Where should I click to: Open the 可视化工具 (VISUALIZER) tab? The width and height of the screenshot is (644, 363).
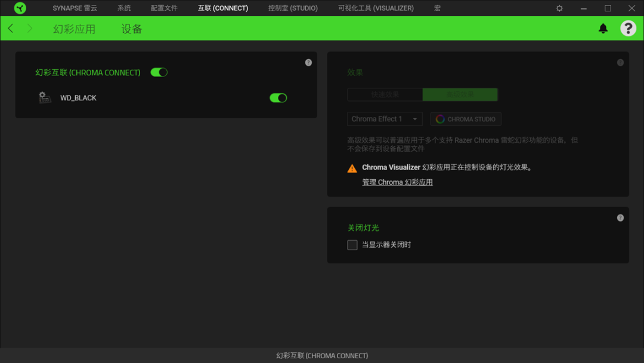click(x=376, y=8)
